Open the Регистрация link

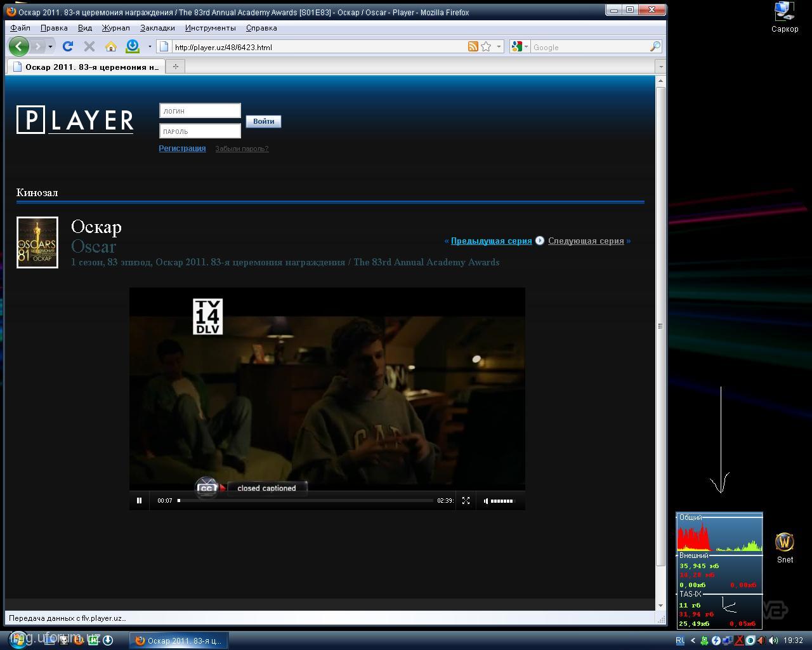click(x=182, y=148)
